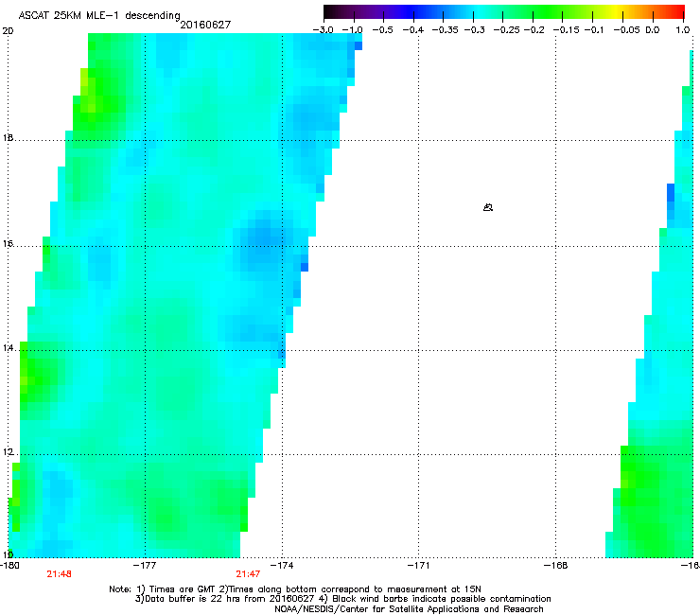Viewport: 700px width, 615px height.
Task: Click the red time label 21:48
Action: (59, 574)
